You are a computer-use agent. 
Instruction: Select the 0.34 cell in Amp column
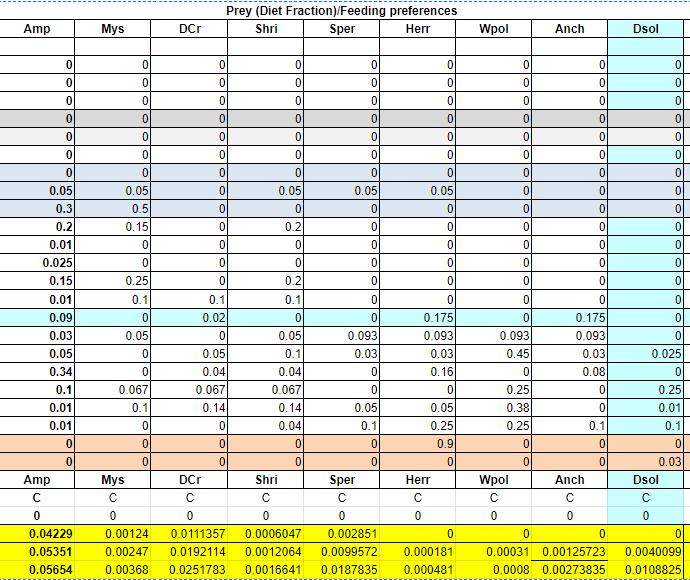pos(37,371)
